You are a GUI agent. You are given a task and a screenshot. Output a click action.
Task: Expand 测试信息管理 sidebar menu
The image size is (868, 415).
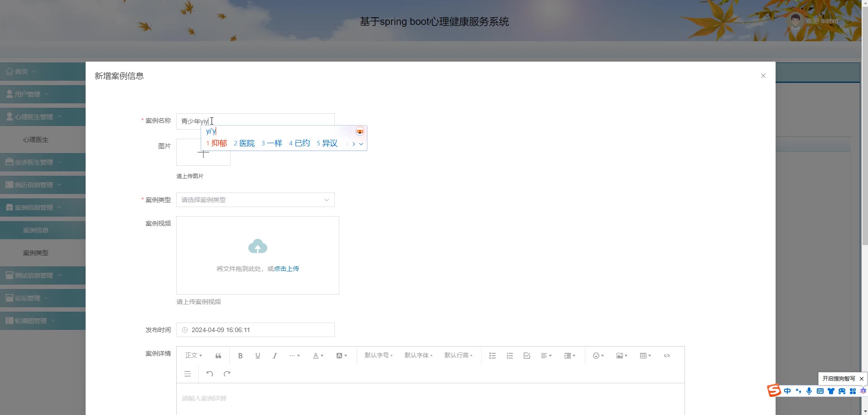[x=43, y=275]
